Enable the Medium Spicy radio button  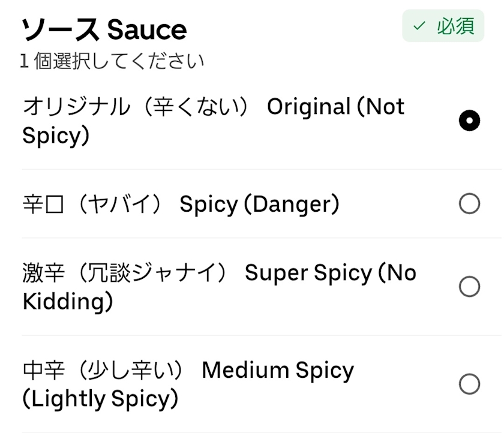tap(469, 384)
